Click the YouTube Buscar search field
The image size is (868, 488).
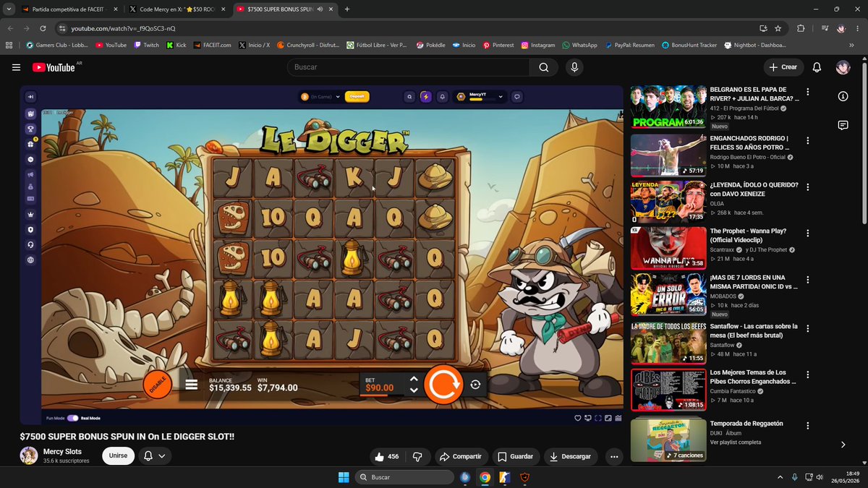coord(409,67)
